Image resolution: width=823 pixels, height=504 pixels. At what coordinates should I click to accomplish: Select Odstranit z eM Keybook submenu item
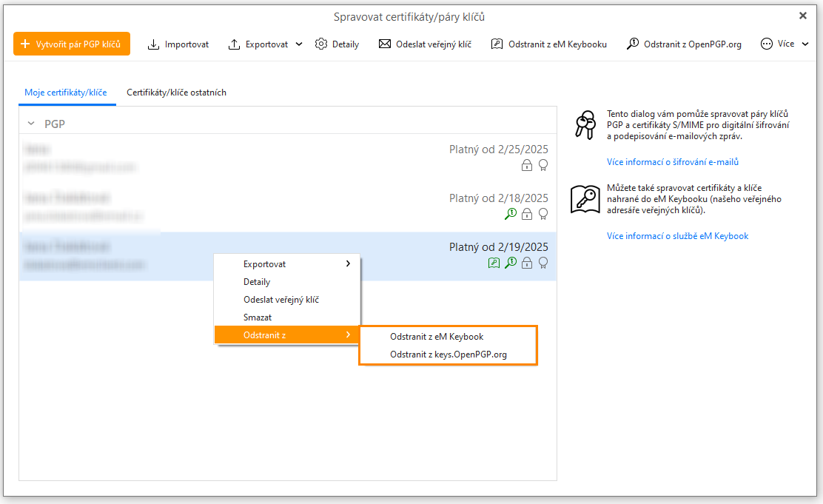[x=436, y=337]
